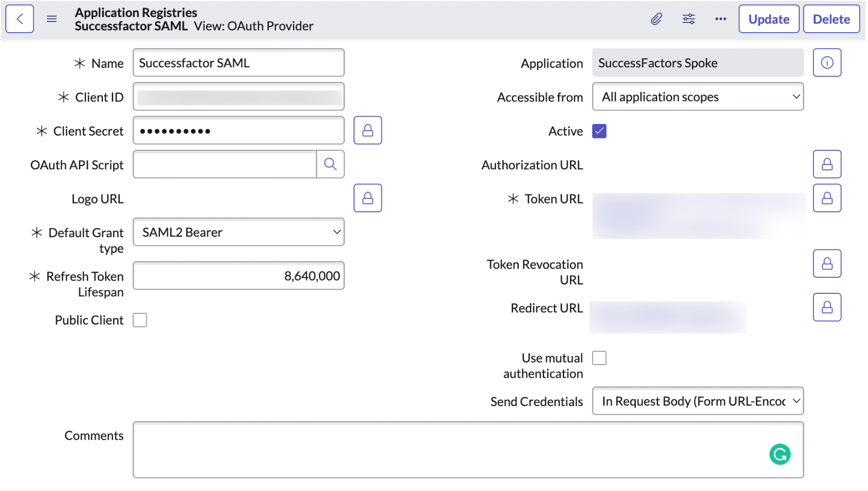Click inside the Comments text area
The height and width of the screenshot is (491, 868).
[468, 450]
